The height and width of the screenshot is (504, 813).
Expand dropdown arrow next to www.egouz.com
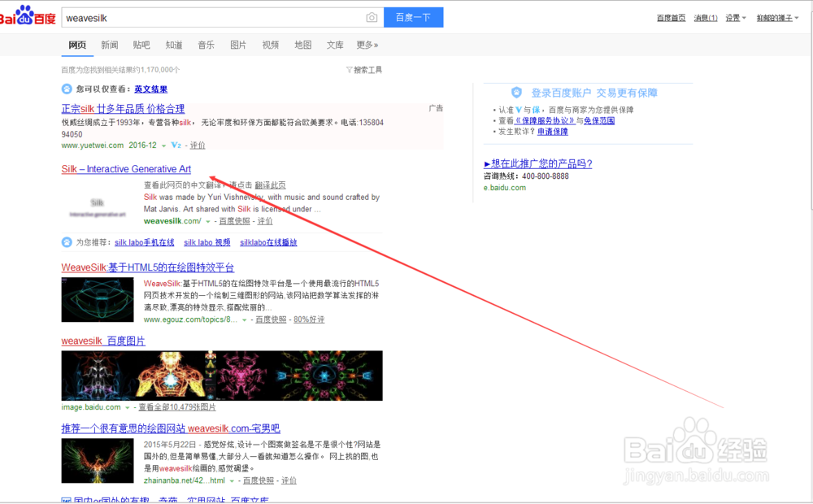tap(244, 320)
